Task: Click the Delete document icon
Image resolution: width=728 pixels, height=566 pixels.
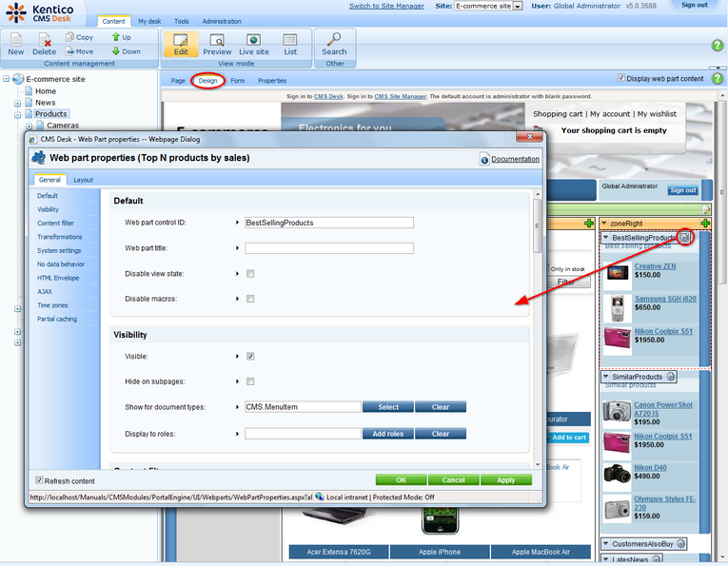Action: (44, 40)
